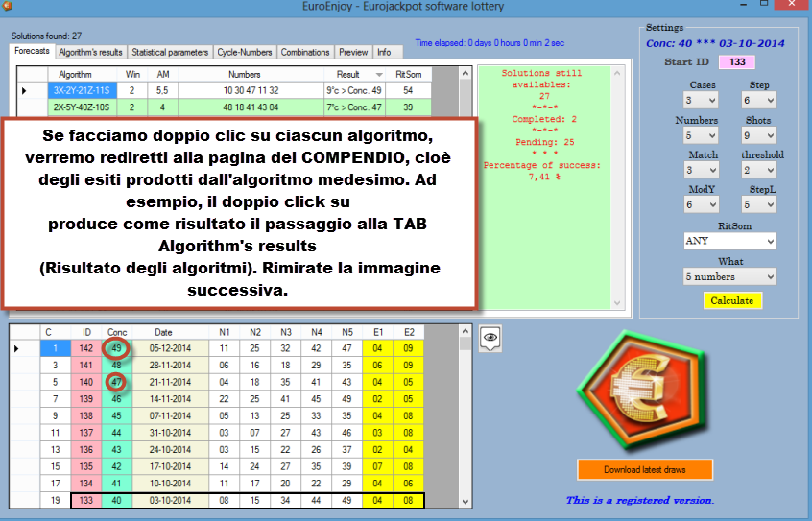This screenshot has width=812, height=521.
Task: Open the Shots dropdown
Action: click(x=759, y=135)
